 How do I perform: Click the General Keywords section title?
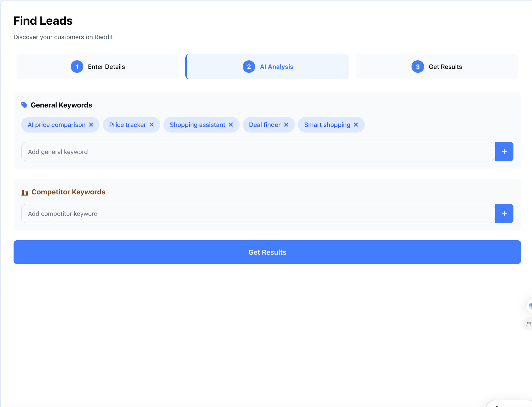[61, 105]
